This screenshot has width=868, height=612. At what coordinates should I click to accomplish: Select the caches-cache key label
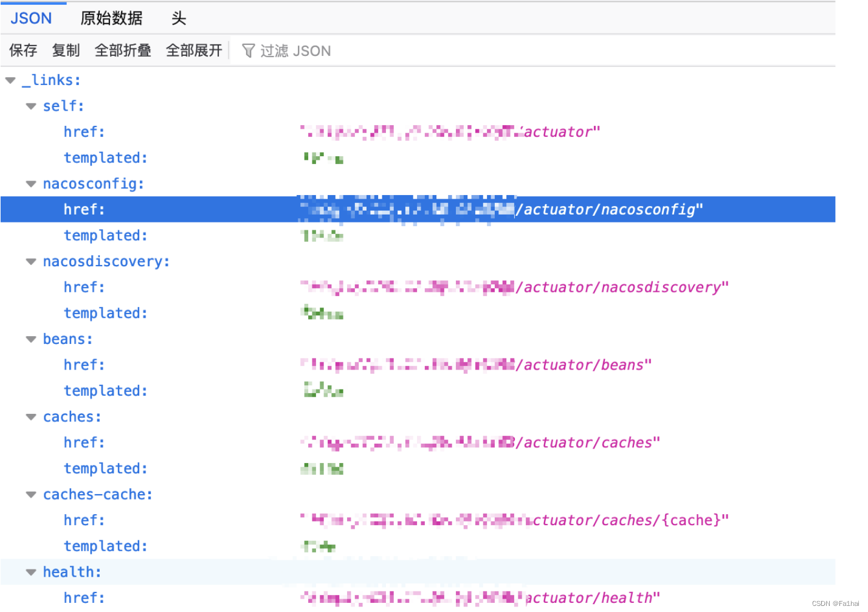tap(97, 495)
